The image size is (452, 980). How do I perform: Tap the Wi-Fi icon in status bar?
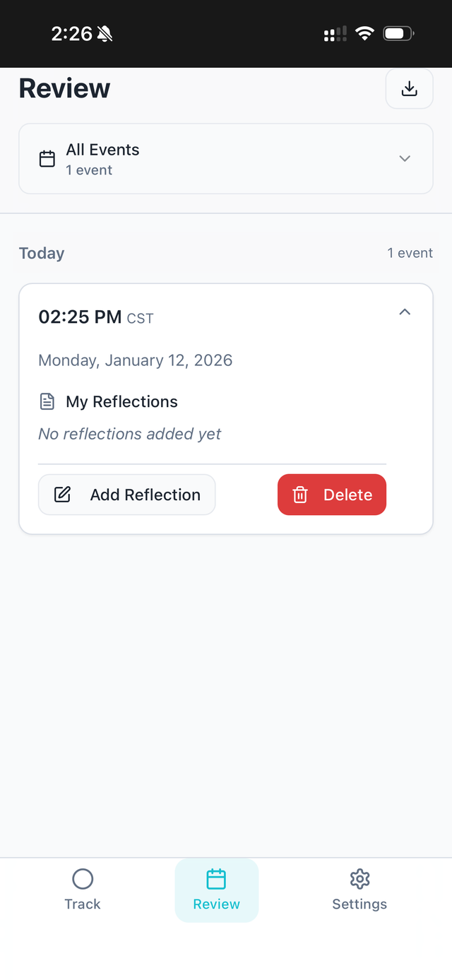click(x=364, y=33)
